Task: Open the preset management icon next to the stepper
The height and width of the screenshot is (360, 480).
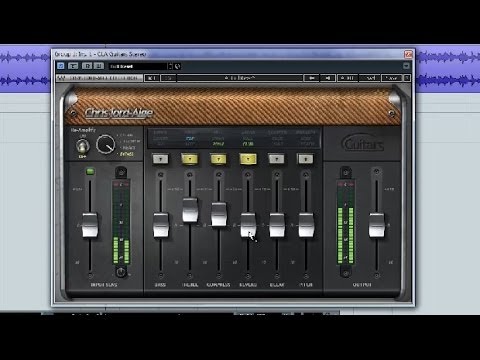Action: tap(178, 66)
